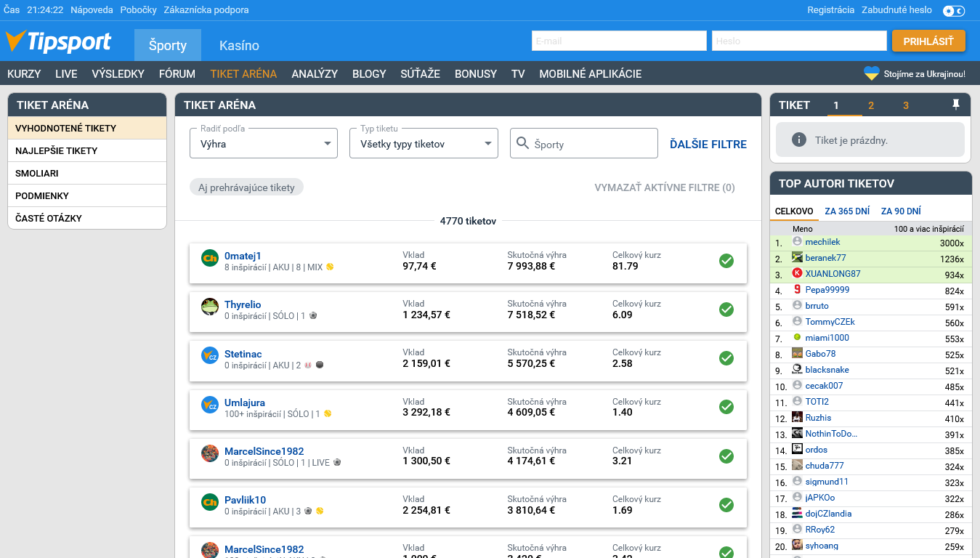Screen dimensions: 980x558
Task: Click green checkmark on 0matej1 ticket
Action: click(x=726, y=261)
